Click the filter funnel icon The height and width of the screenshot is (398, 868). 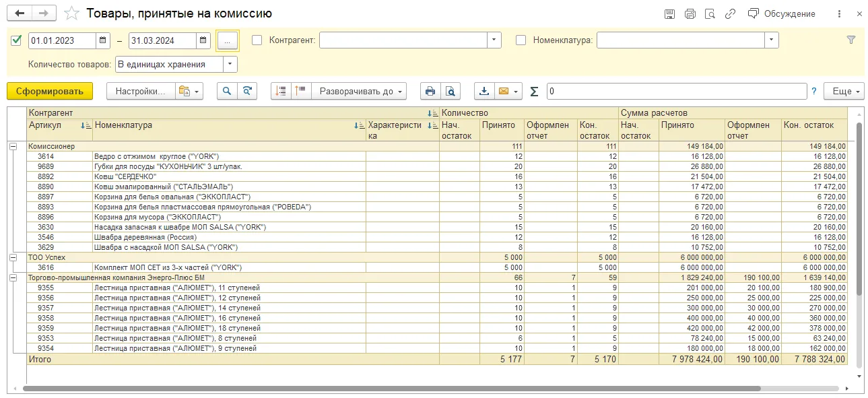click(851, 40)
